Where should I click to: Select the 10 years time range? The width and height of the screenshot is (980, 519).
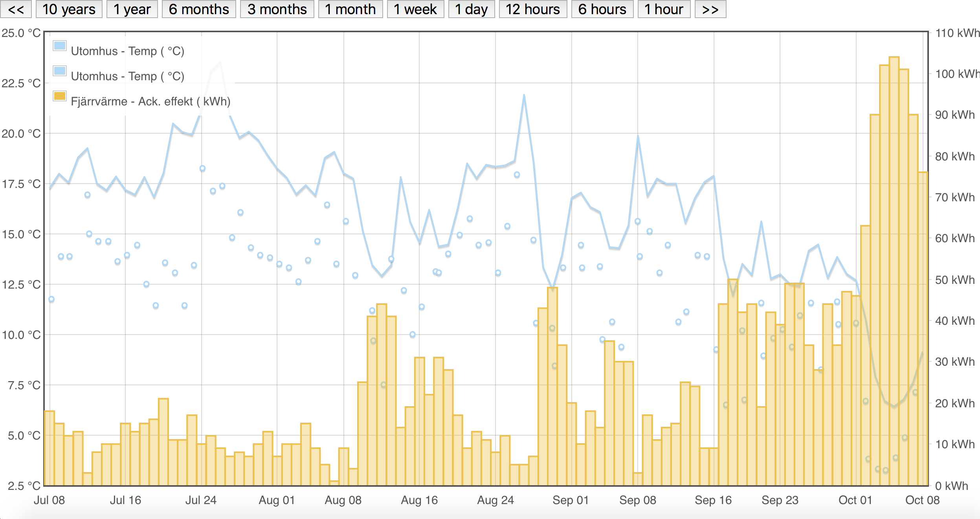(x=69, y=9)
